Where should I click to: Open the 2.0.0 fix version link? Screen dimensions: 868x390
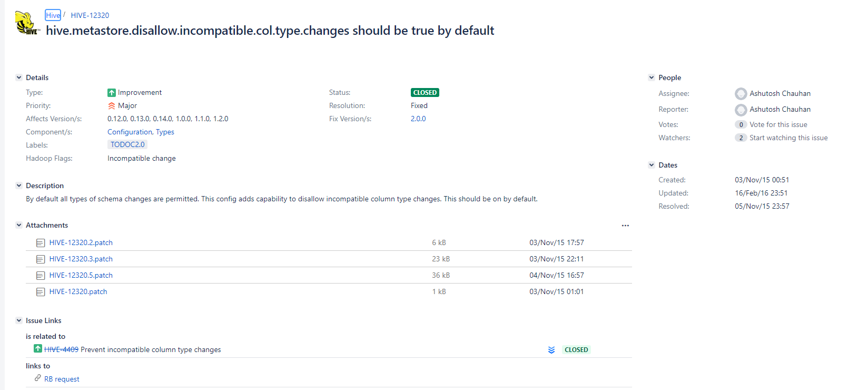418,119
